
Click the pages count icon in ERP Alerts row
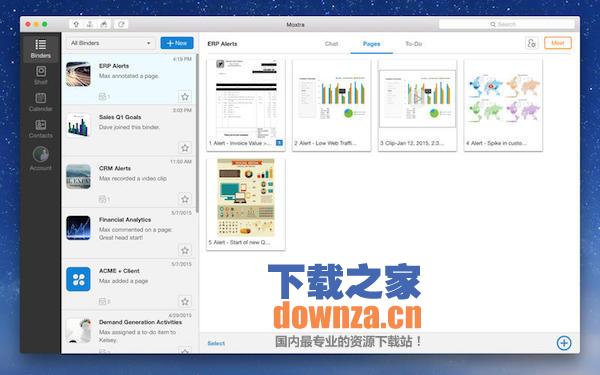click(x=103, y=97)
